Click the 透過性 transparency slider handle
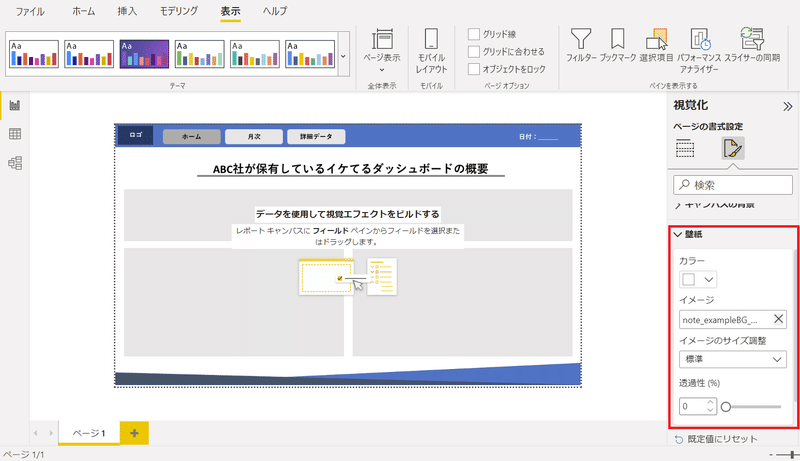 tap(726, 406)
